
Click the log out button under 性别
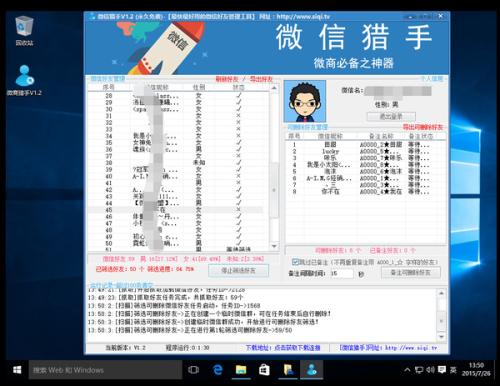(x=391, y=117)
